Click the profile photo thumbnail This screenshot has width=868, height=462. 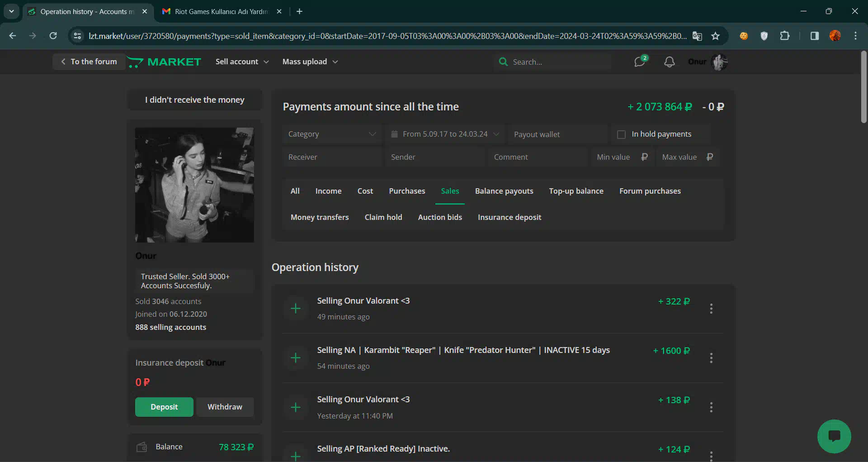(194, 185)
